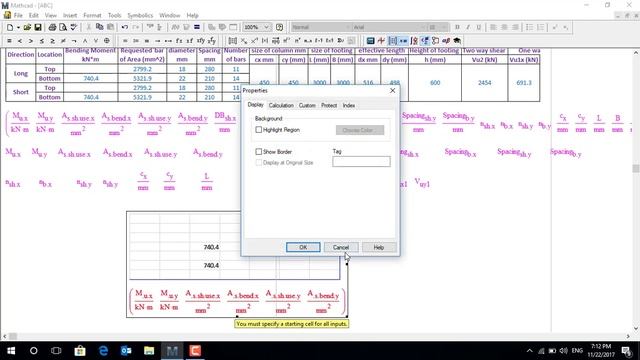640x360 pixels.
Task: Click the New worksheet icon
Action: coord(10,27)
